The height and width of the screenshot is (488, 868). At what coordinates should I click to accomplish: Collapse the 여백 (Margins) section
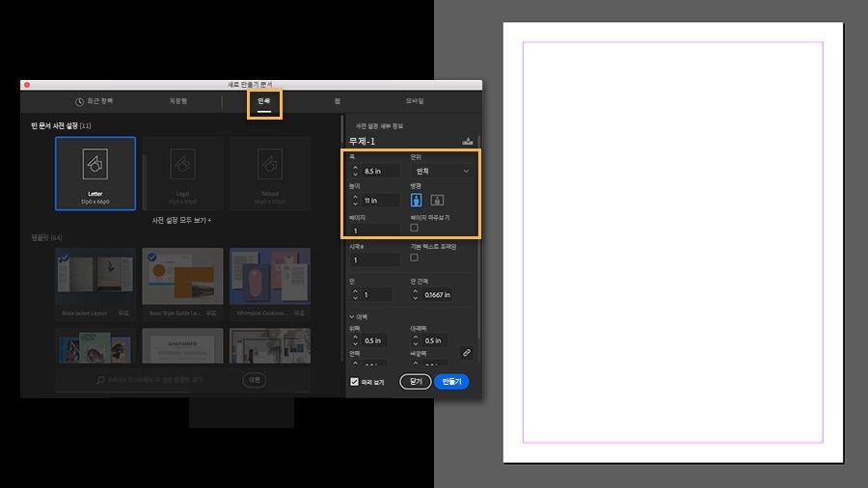(x=352, y=317)
